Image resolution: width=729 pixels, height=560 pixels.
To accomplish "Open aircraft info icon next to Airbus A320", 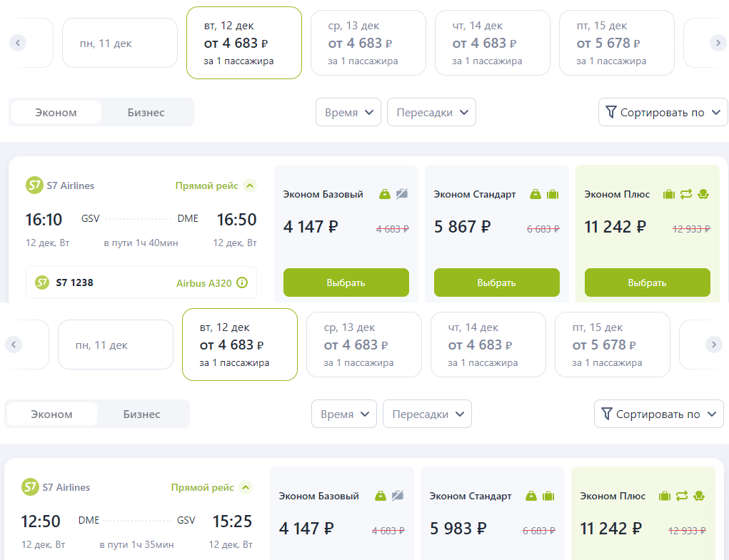I will [242, 282].
